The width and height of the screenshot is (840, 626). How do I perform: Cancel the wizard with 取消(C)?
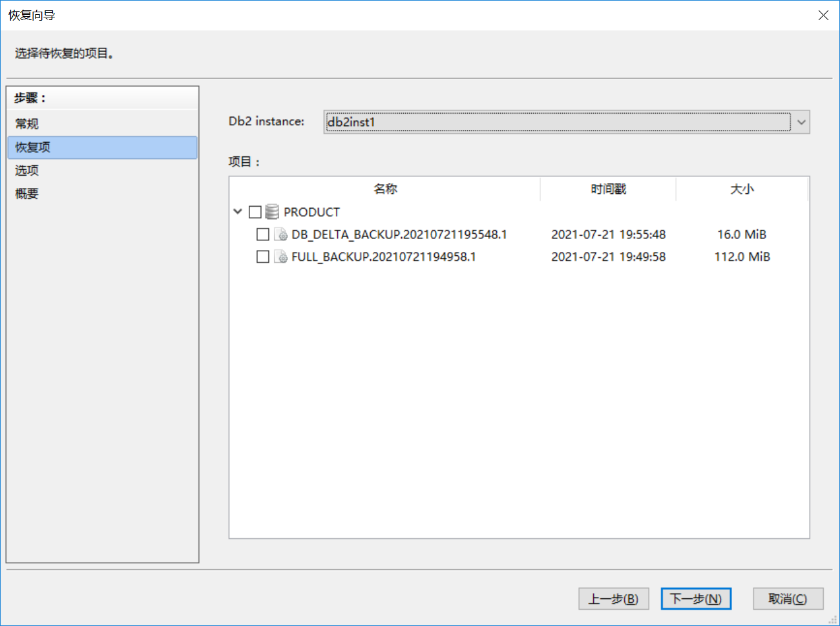click(788, 599)
